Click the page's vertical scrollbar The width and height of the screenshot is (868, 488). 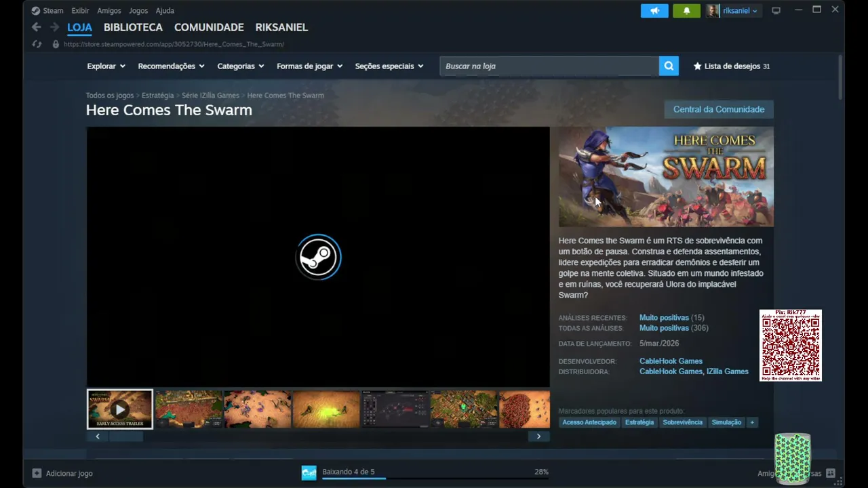pos(840,78)
